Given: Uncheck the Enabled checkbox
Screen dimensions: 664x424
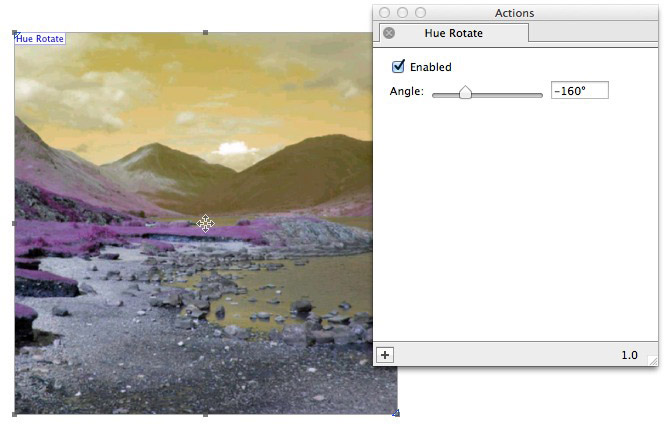Looking at the screenshot, I should point(398,67).
